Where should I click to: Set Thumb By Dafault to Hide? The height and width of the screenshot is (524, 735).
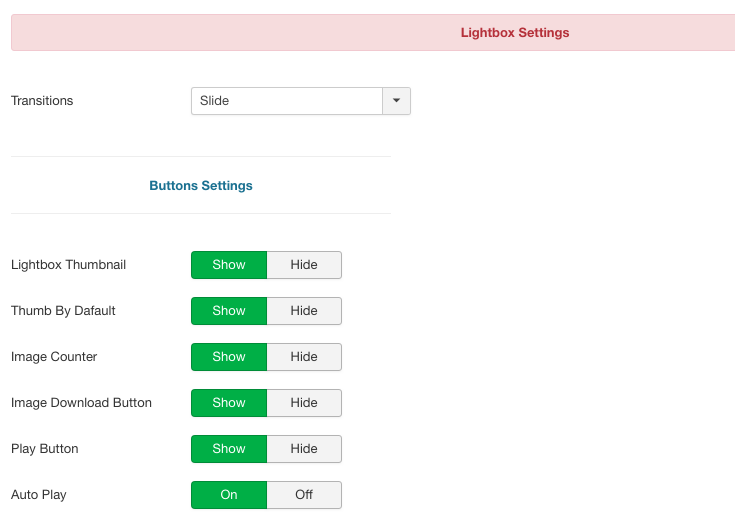point(304,311)
